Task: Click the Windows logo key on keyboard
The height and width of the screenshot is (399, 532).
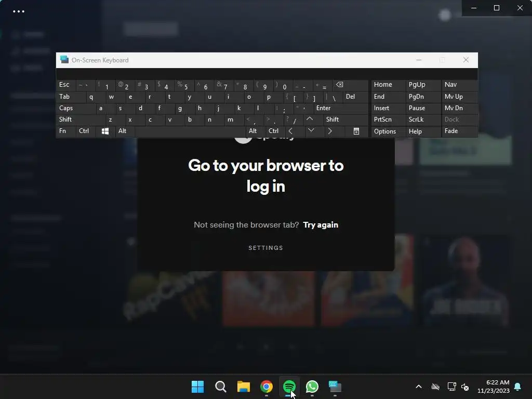Action: (105, 131)
